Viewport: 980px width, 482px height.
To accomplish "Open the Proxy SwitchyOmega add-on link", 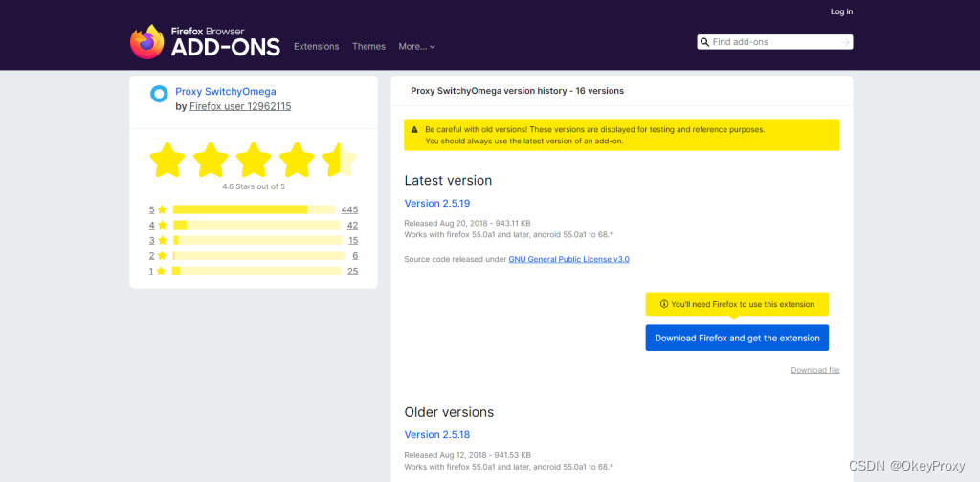I will 226,91.
